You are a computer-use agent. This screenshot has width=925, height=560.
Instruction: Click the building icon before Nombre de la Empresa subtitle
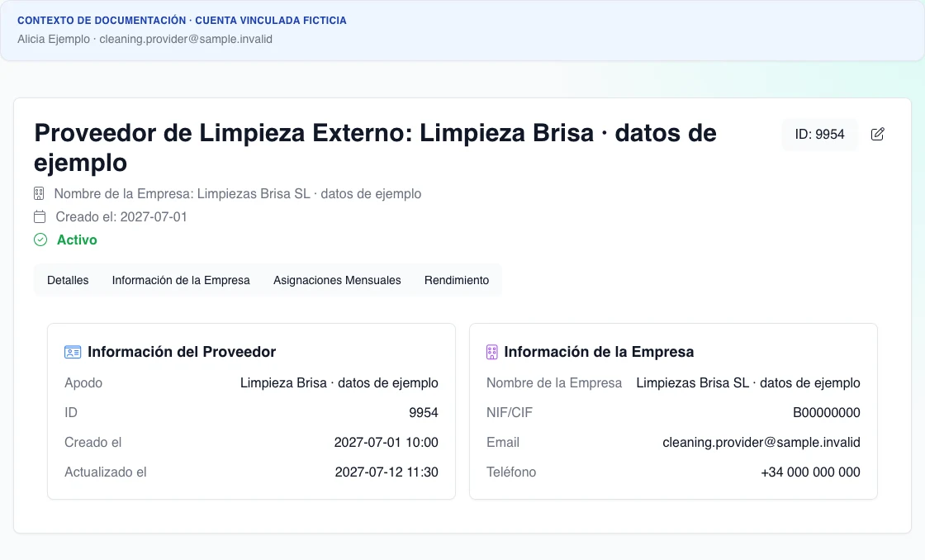click(39, 193)
